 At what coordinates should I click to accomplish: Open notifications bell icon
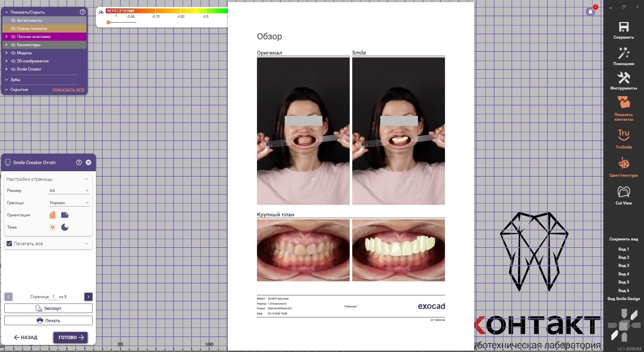590,12
